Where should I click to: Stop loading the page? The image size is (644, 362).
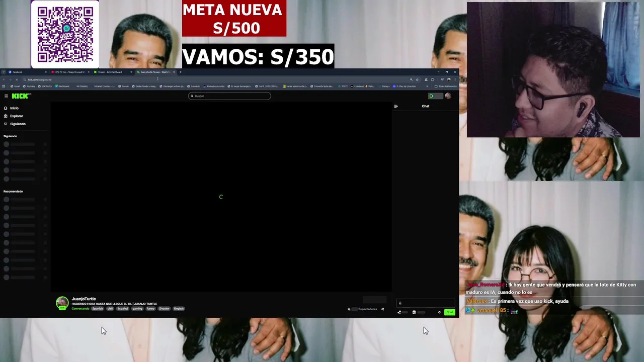tap(17, 79)
